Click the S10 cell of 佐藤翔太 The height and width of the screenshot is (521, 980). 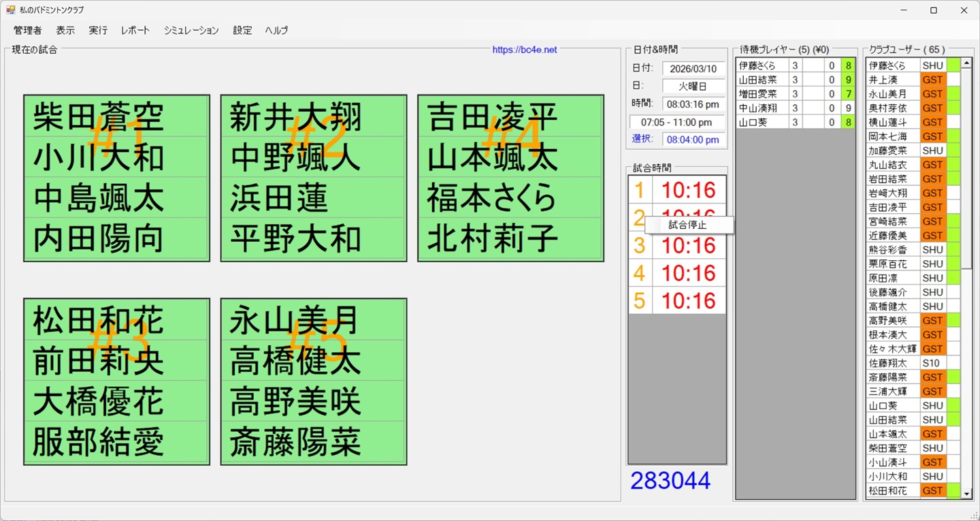click(x=933, y=363)
